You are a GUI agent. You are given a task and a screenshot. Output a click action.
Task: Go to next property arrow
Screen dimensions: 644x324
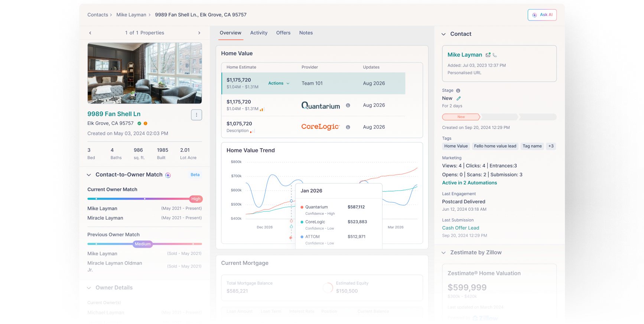(x=199, y=33)
